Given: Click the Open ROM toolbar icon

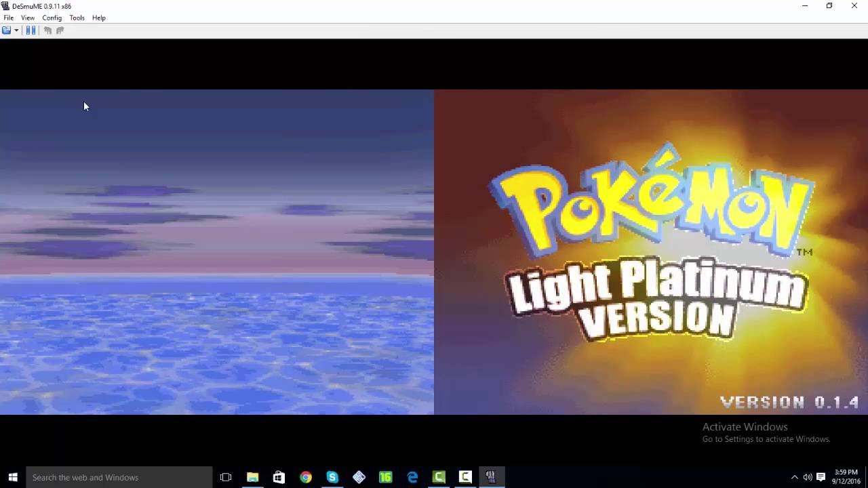Looking at the screenshot, I should tap(6, 30).
